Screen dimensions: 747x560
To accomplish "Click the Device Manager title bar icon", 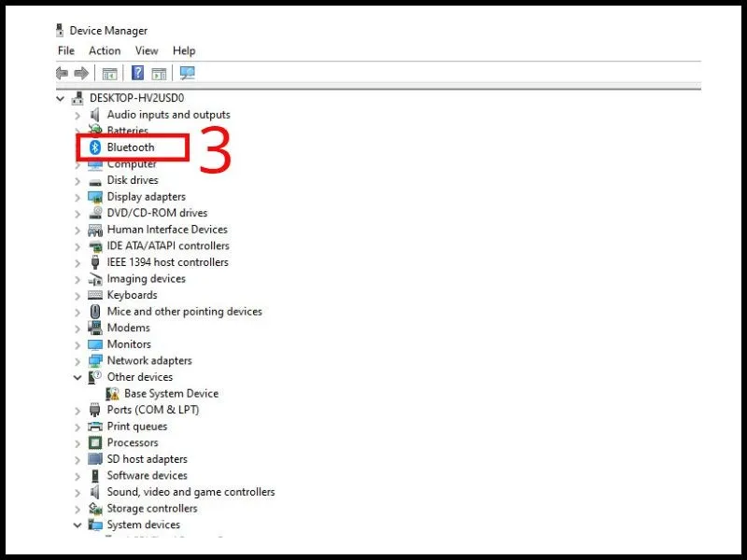I will pyautogui.click(x=59, y=30).
